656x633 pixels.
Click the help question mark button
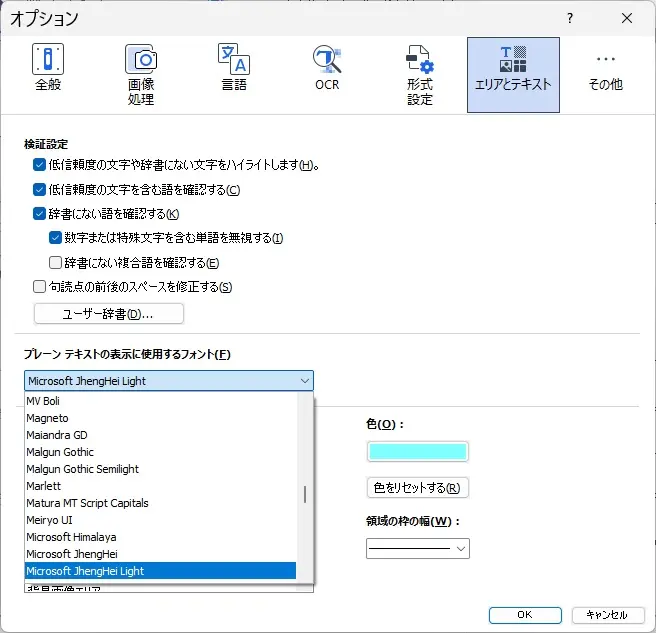click(x=570, y=18)
